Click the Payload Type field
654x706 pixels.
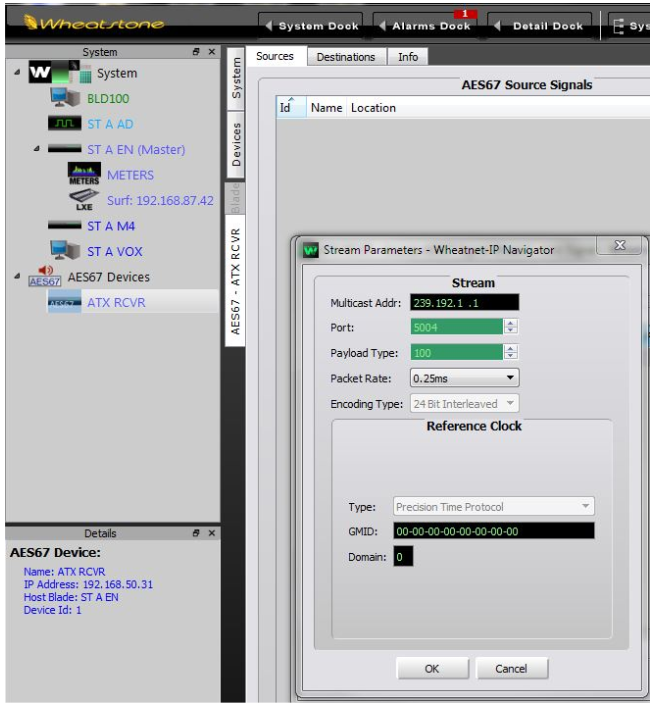coord(456,352)
